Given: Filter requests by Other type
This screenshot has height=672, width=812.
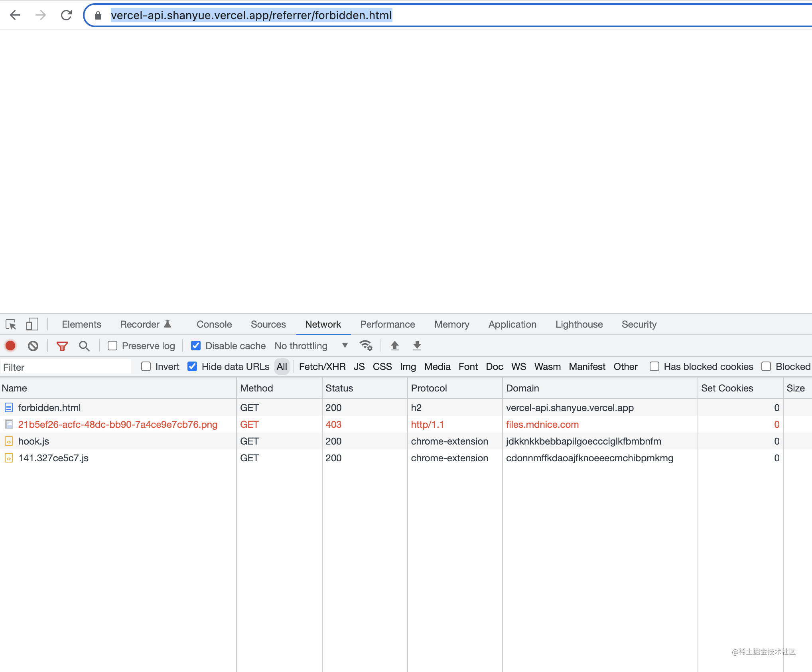Looking at the screenshot, I should pyautogui.click(x=625, y=367).
